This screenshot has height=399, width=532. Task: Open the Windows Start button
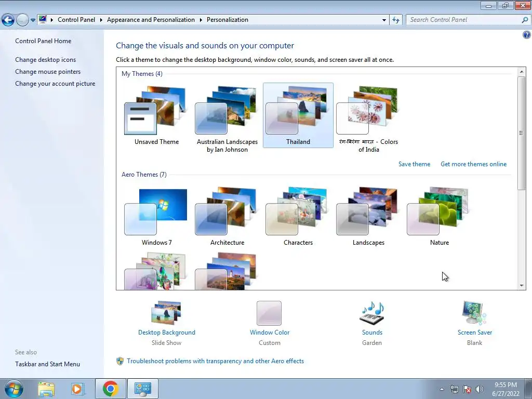coord(14,389)
